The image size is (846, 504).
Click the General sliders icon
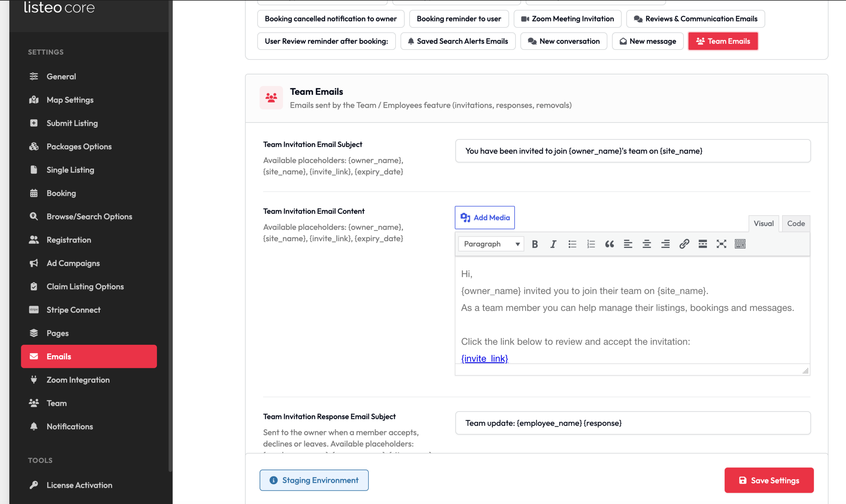[x=34, y=76]
